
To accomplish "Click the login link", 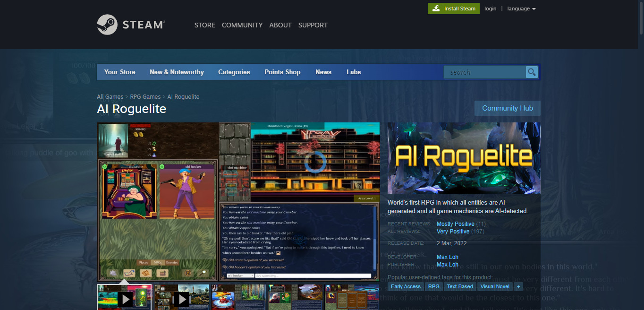I will [x=490, y=9].
